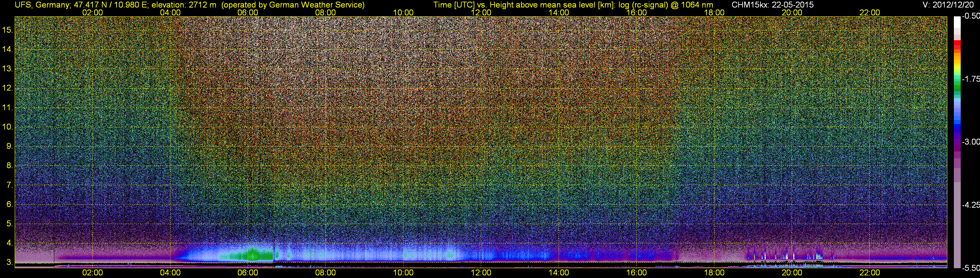Click the 06:00 label on the top time axis
The height and width of the screenshot is (278, 980).
coord(248,12)
